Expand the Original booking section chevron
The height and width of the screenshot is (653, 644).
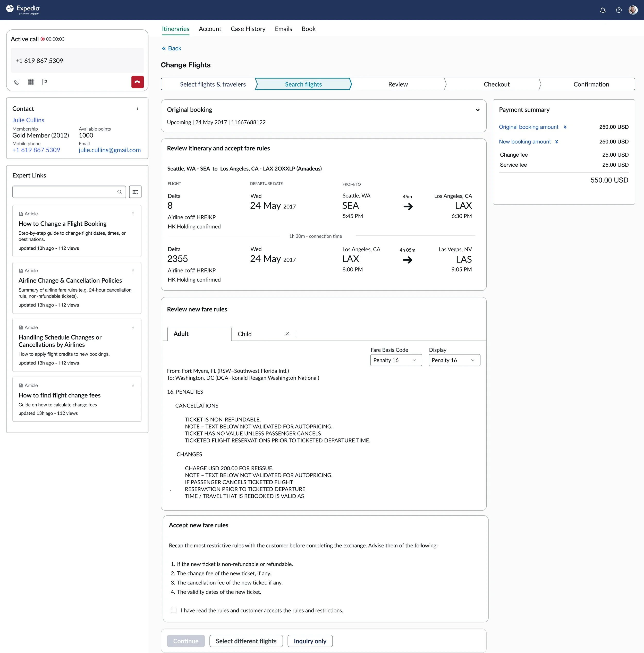pos(477,110)
